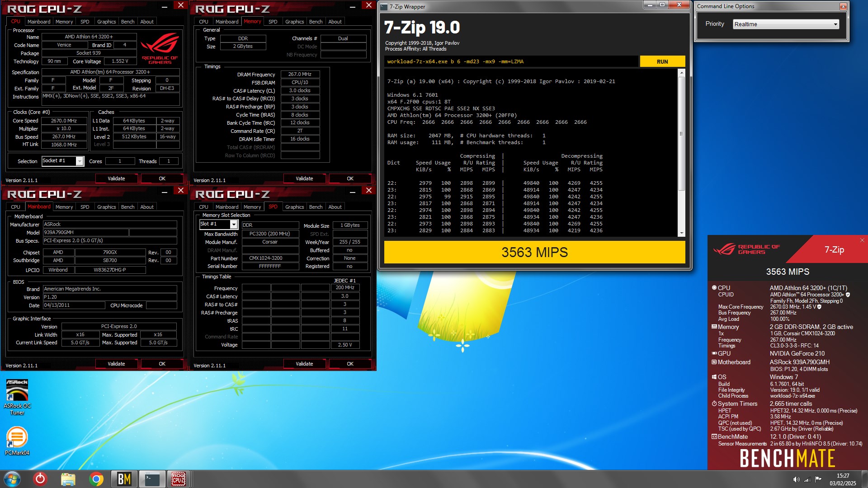The image size is (868, 488).
Task: Click the 7-Zip output scrollbar thumb
Action: [681, 133]
